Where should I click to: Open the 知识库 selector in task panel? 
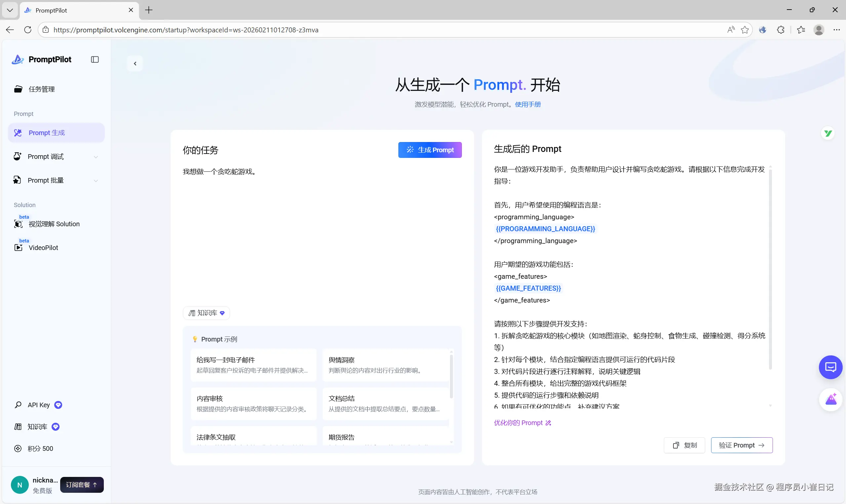point(206,313)
